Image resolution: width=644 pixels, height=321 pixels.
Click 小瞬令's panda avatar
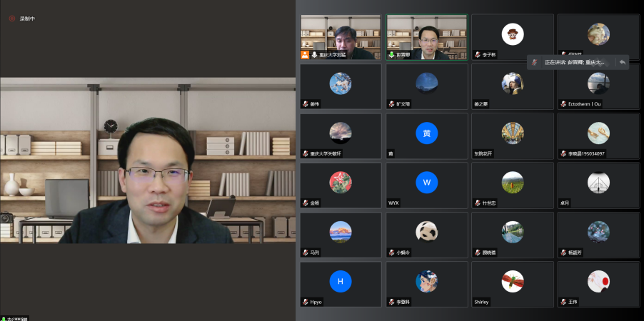pos(427,232)
